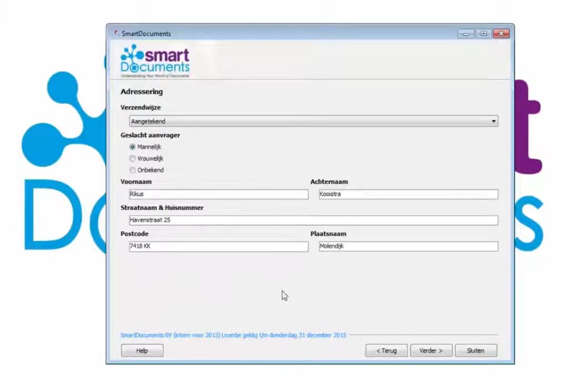588x376 pixels.
Task: Go back with the < Terug button
Action: click(x=386, y=351)
